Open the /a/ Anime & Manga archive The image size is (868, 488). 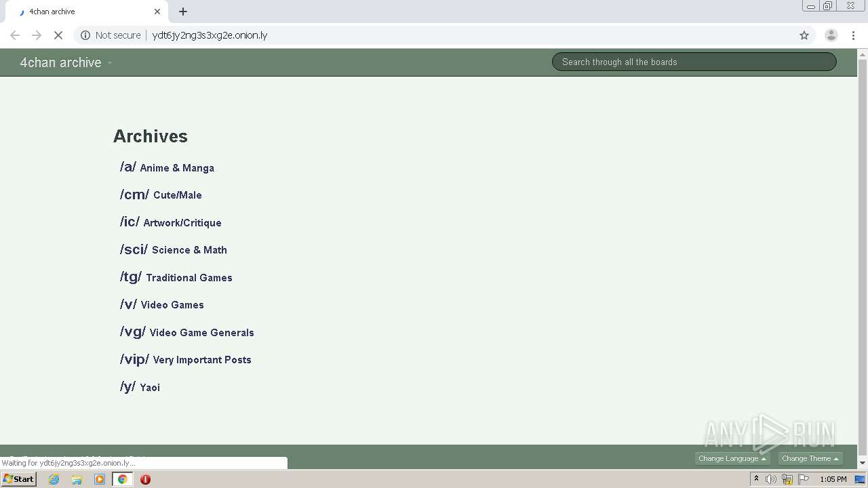(167, 167)
